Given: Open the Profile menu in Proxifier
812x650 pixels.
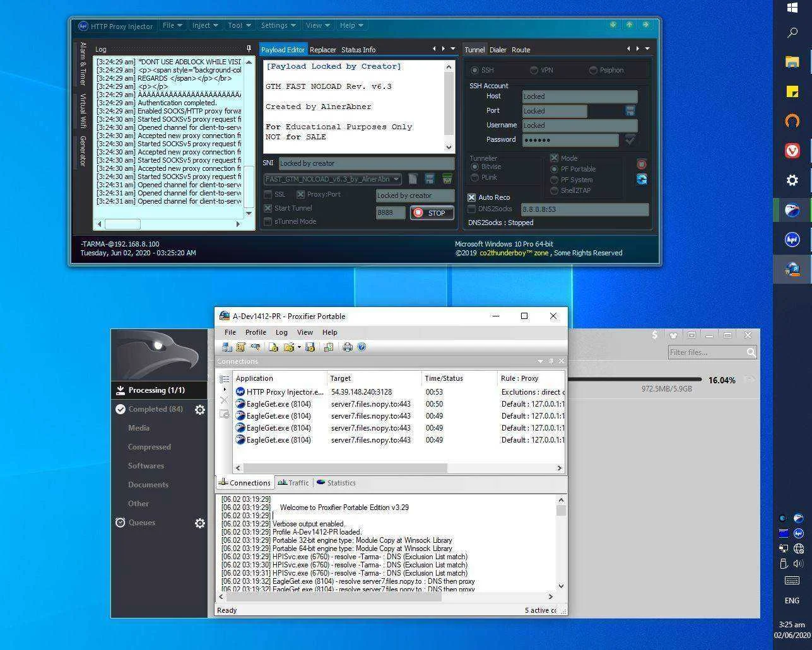Looking at the screenshot, I should (x=256, y=332).
